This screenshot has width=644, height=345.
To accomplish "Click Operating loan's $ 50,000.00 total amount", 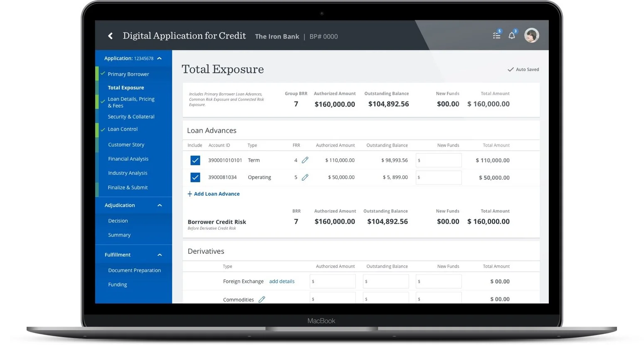I will tap(494, 178).
